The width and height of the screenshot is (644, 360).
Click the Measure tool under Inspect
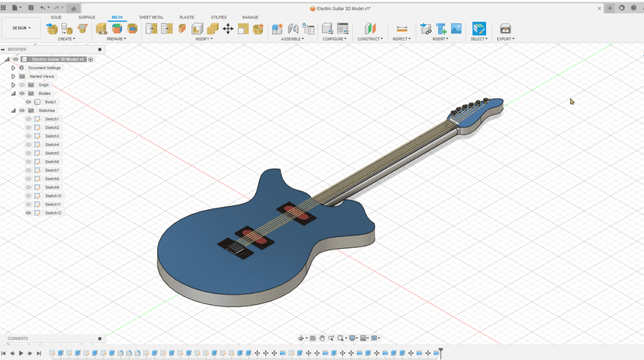click(x=401, y=29)
